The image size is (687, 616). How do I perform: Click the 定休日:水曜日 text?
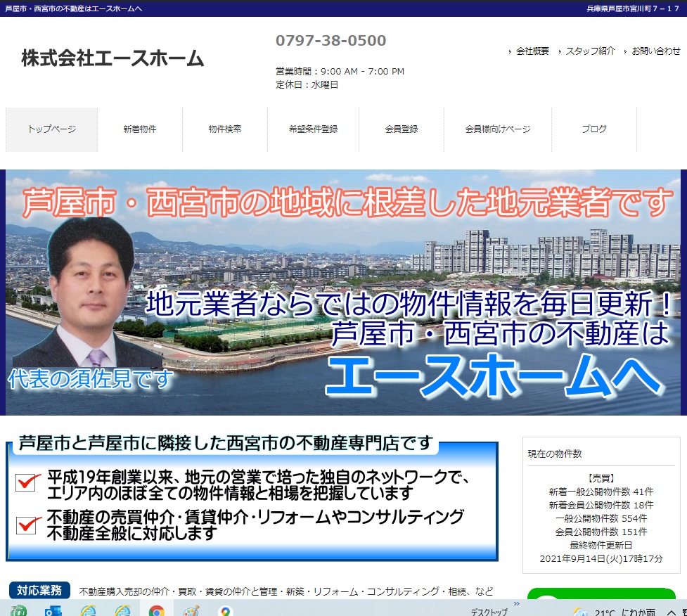click(x=307, y=85)
